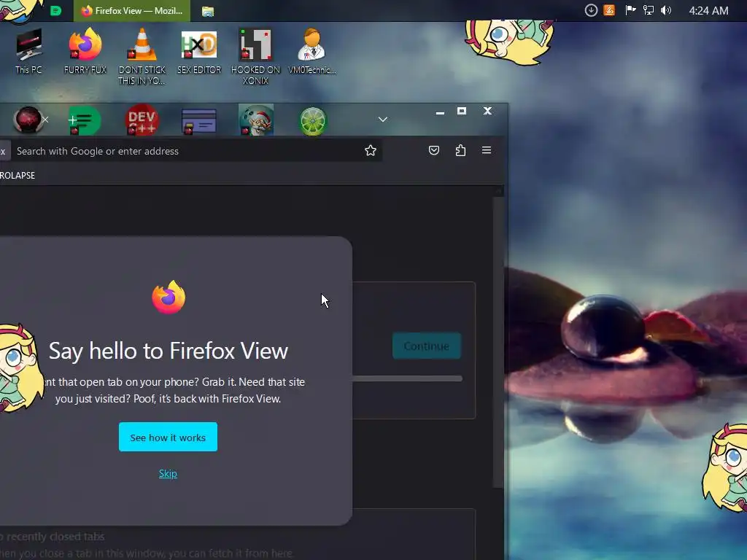Close the Firefox window
This screenshot has height=560, width=747.
487,111
